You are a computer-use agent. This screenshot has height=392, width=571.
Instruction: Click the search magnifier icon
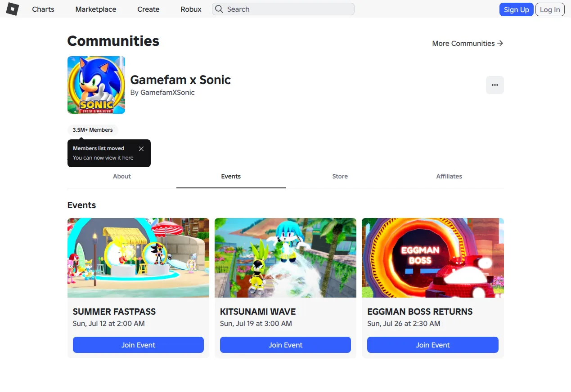point(219,9)
